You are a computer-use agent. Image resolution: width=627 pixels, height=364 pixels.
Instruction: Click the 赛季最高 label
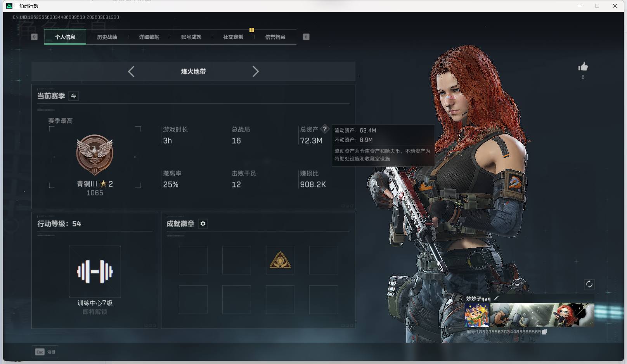(x=60, y=121)
